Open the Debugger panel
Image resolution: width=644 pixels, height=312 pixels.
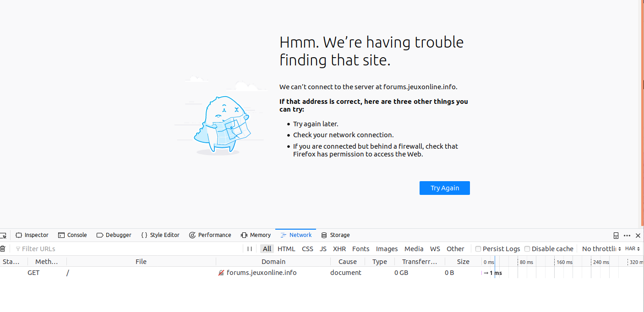114,235
